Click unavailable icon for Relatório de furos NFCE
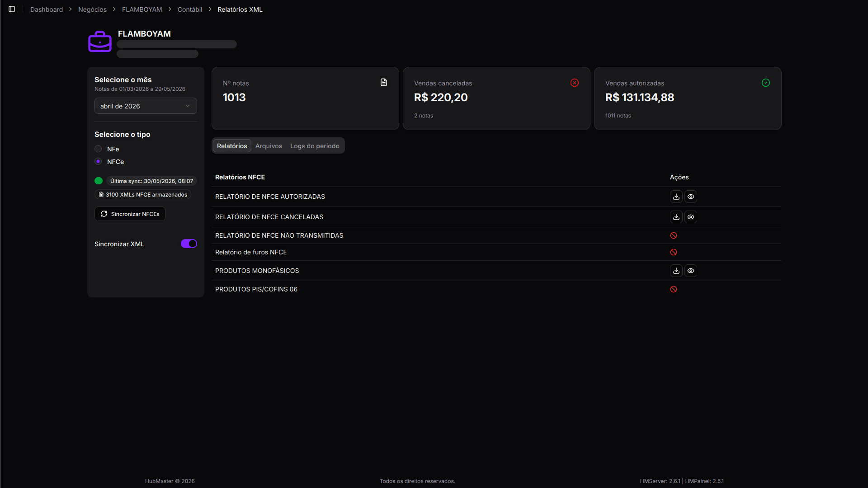The image size is (868, 488). [674, 252]
